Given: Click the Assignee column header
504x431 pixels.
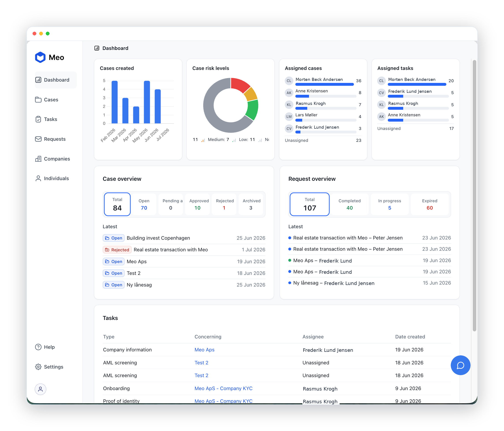Looking at the screenshot, I should tap(313, 337).
